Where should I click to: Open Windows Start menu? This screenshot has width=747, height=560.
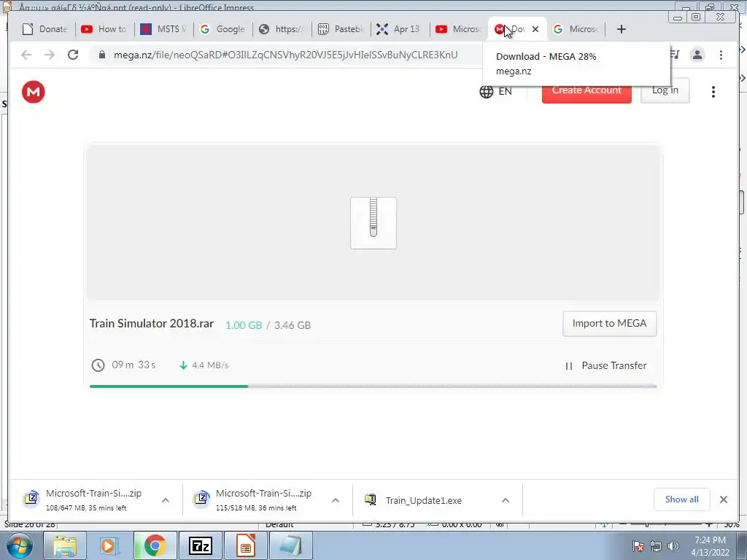[x=18, y=545]
